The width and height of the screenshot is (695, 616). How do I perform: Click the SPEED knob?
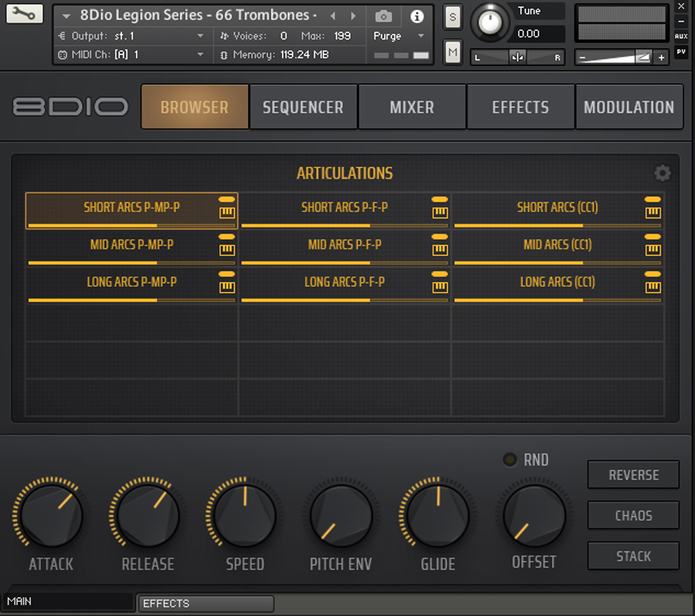pyautogui.click(x=245, y=516)
